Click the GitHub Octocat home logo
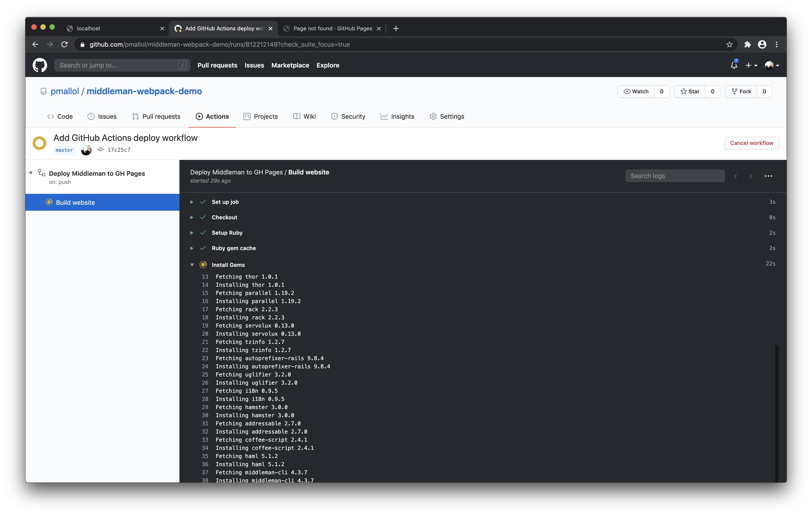This screenshot has width=812, height=516. tap(39, 65)
